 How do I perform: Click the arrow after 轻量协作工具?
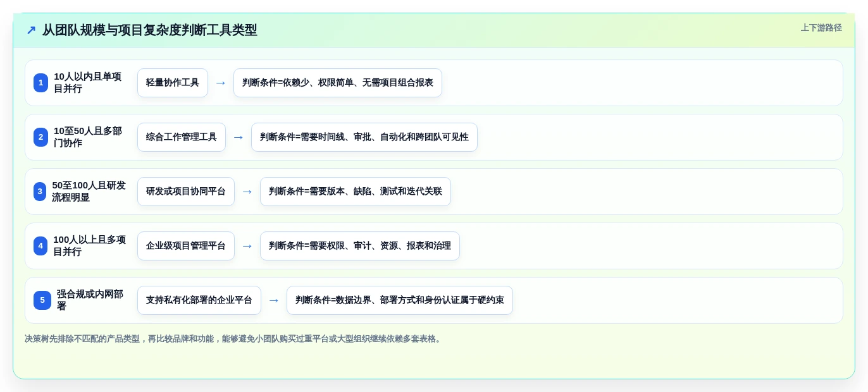pyautogui.click(x=221, y=83)
